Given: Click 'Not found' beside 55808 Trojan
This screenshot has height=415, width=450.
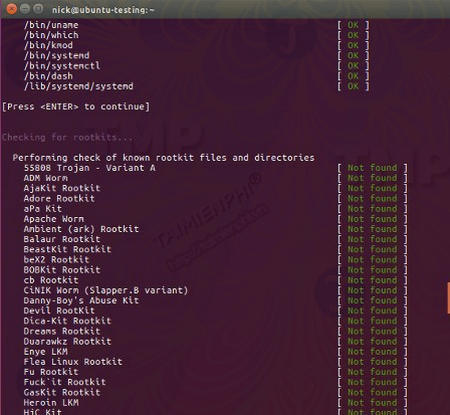Looking at the screenshot, I should point(372,168).
